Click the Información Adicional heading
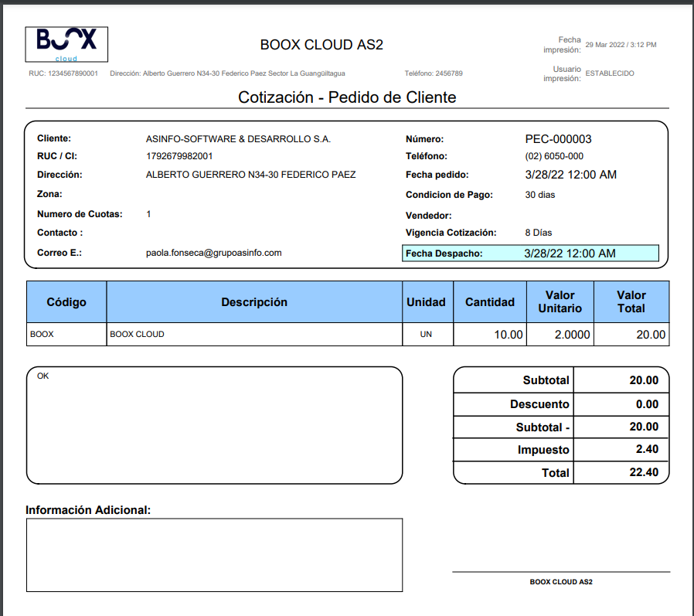The image size is (694, 616). pos(88,510)
